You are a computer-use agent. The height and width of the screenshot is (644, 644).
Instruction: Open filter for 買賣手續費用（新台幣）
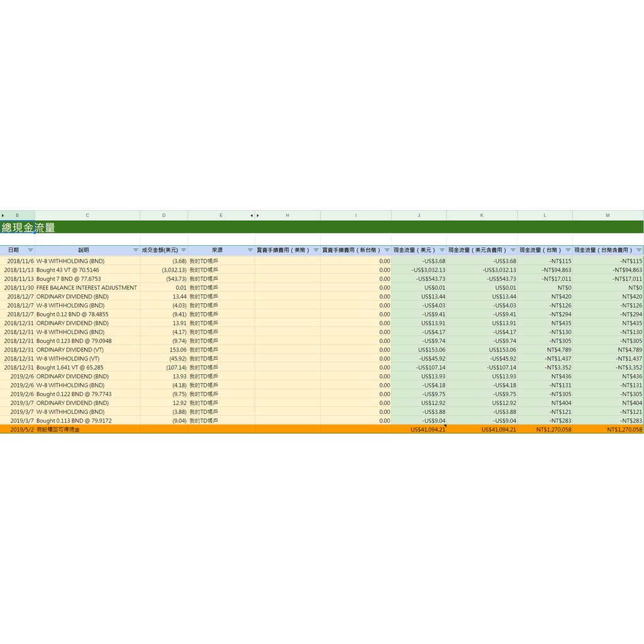386,250
